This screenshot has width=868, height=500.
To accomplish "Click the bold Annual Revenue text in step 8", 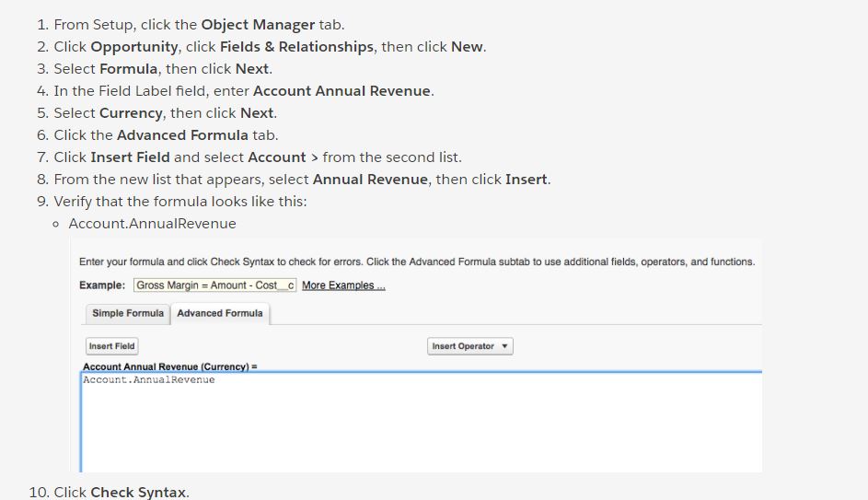I will [370, 180].
